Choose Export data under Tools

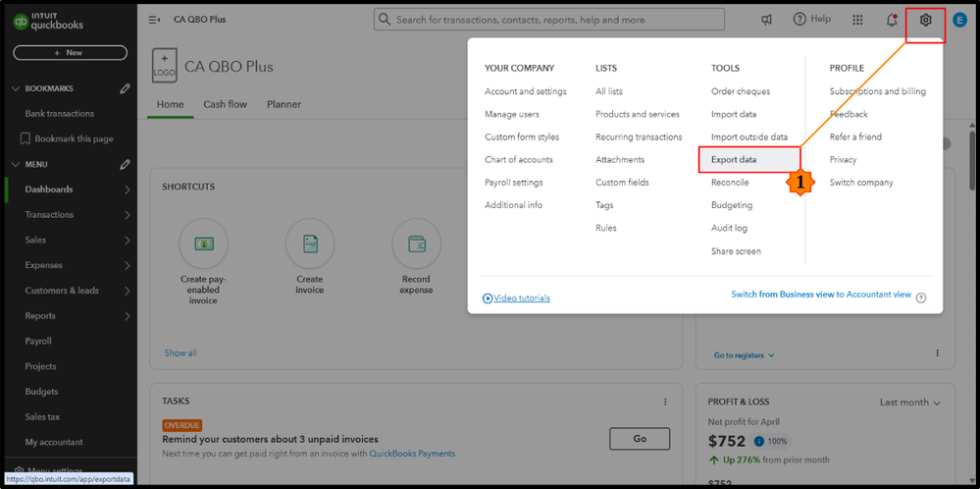click(748, 159)
